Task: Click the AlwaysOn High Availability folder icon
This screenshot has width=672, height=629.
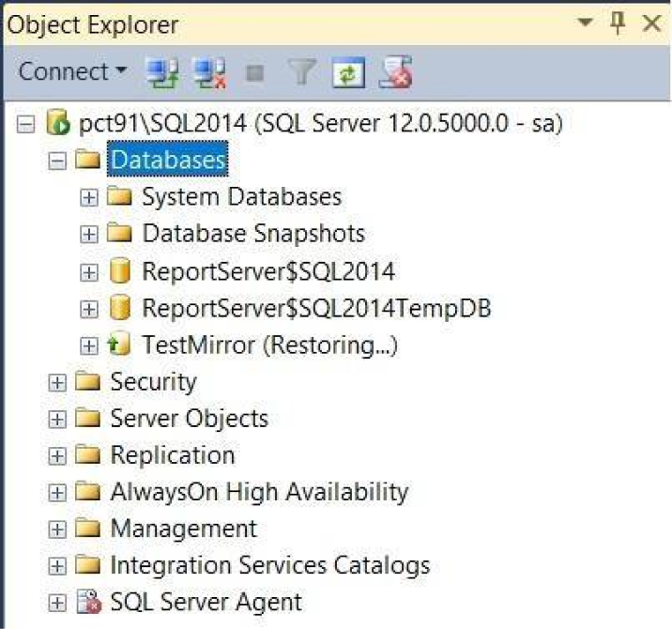Action: coord(88,491)
